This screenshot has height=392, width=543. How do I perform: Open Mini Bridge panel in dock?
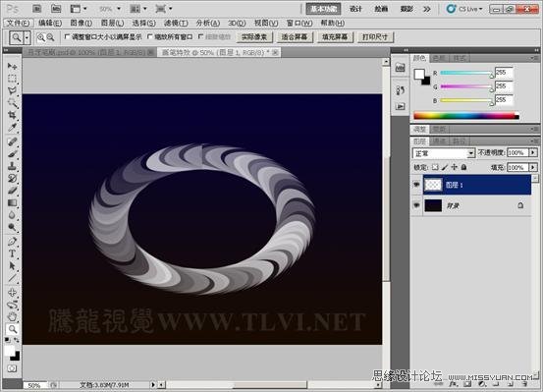[x=400, y=68]
